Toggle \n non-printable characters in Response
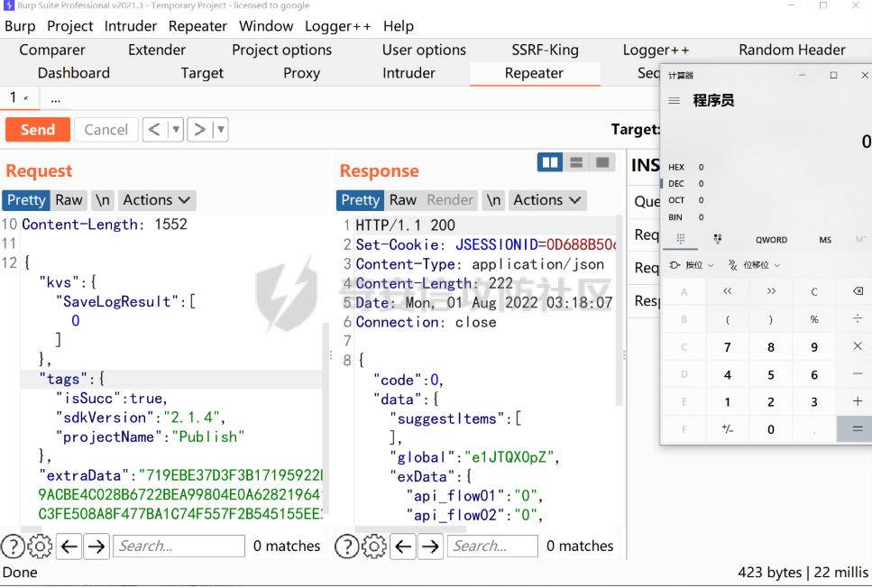The image size is (872, 588). (493, 200)
